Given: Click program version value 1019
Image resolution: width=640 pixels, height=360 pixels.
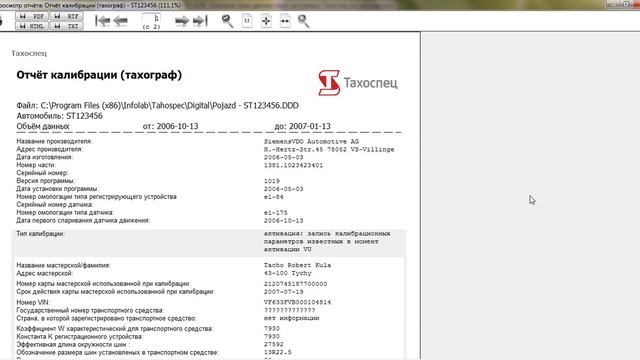Looking at the screenshot, I should pyautogui.click(x=272, y=181).
